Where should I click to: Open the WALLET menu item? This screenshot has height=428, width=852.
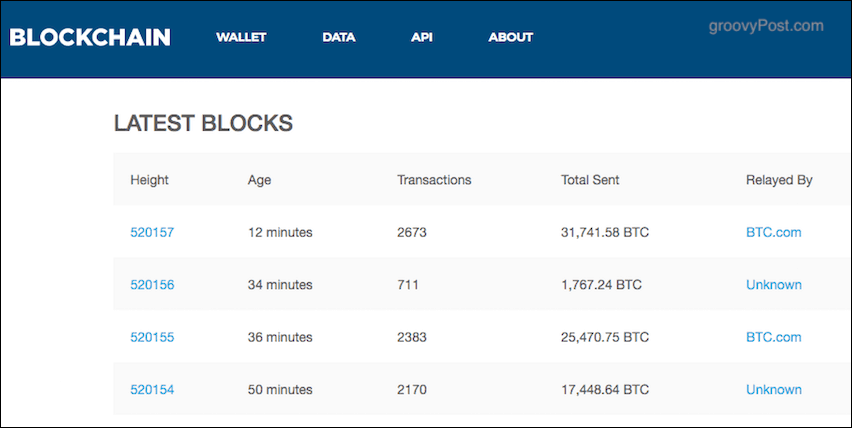click(x=241, y=37)
